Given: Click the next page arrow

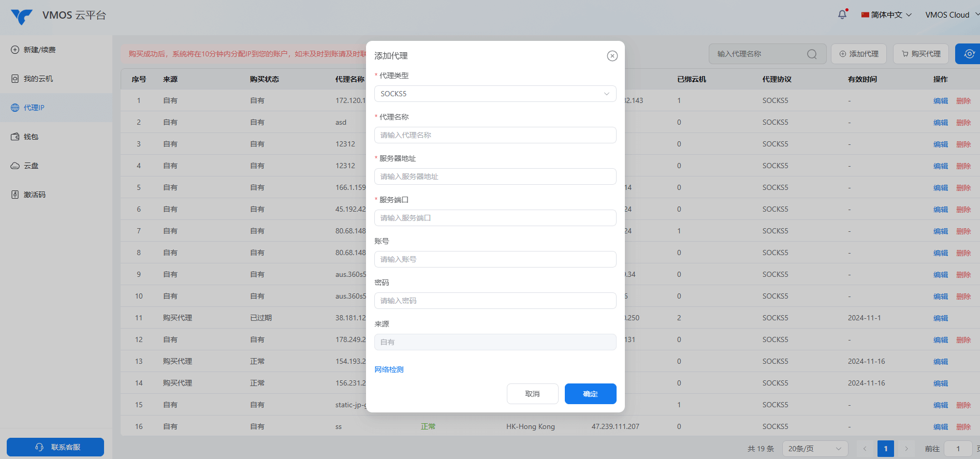Looking at the screenshot, I should click(906, 449).
